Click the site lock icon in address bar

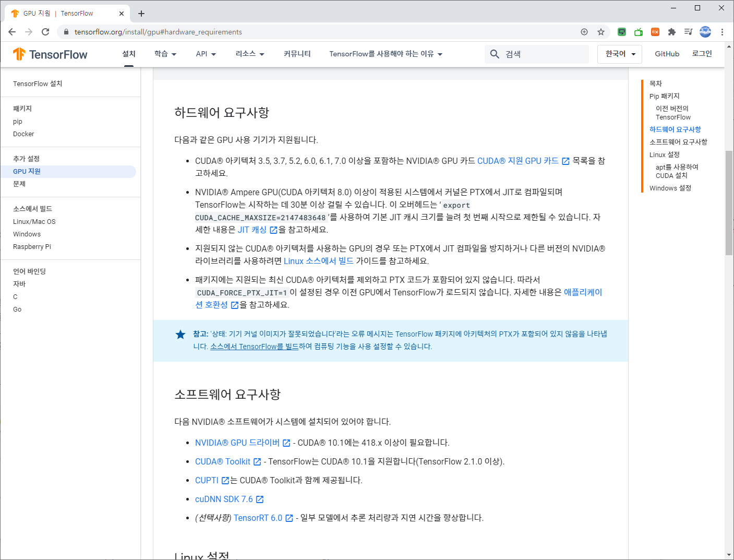coord(66,32)
